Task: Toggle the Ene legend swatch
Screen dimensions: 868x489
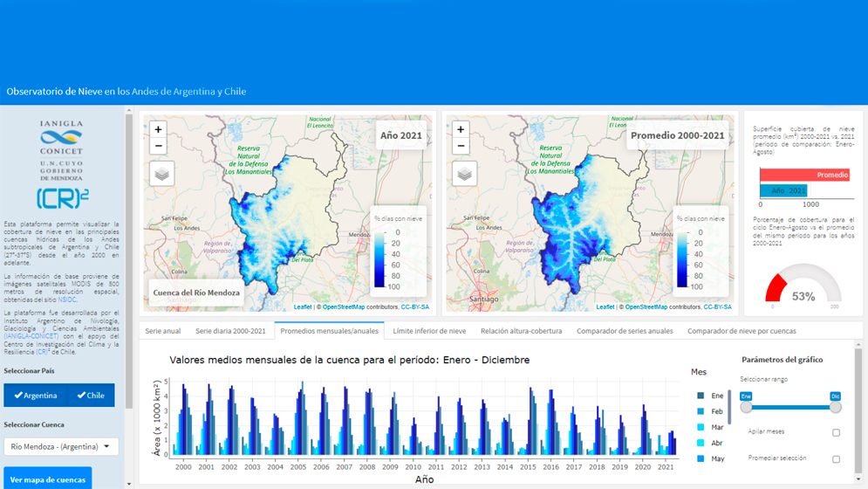Action: point(701,396)
